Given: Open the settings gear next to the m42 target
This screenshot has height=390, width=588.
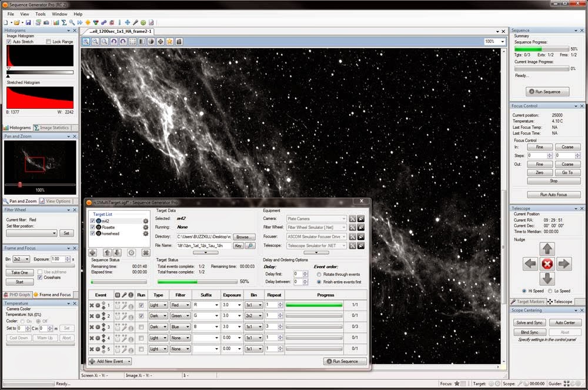Looking at the screenshot, I should point(145,220).
